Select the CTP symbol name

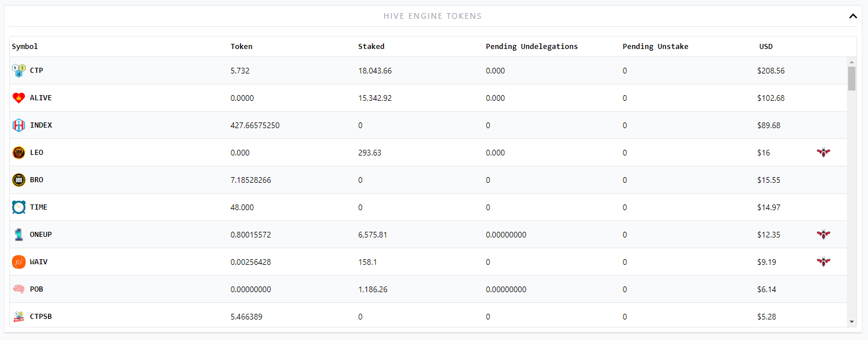coord(36,71)
